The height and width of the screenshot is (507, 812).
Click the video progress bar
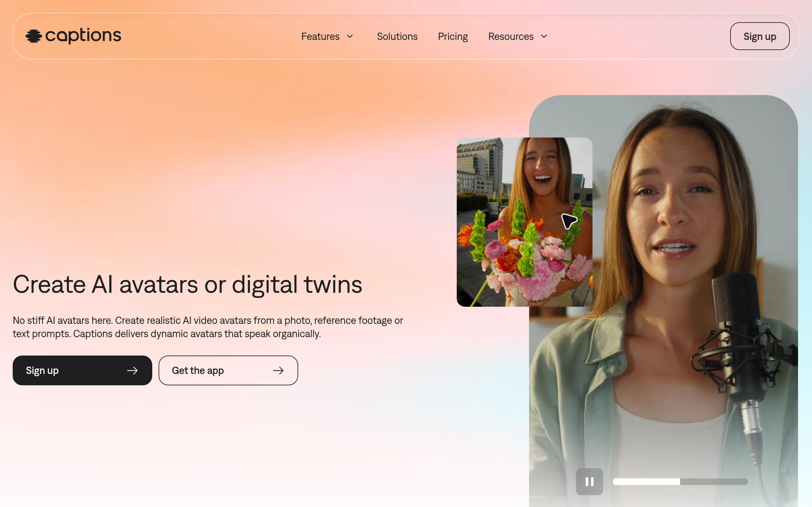pyautogui.click(x=680, y=482)
